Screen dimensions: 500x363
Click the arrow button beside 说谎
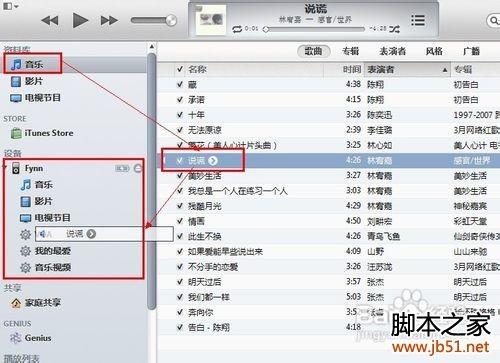213,161
